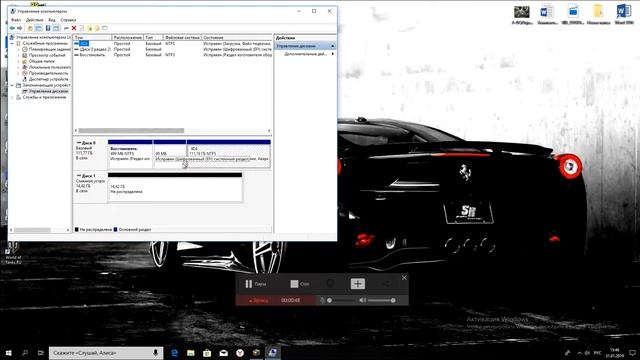This screenshot has height=360, width=640.
Task: Select Производительность in the tree
Action: pyautogui.click(x=45, y=73)
